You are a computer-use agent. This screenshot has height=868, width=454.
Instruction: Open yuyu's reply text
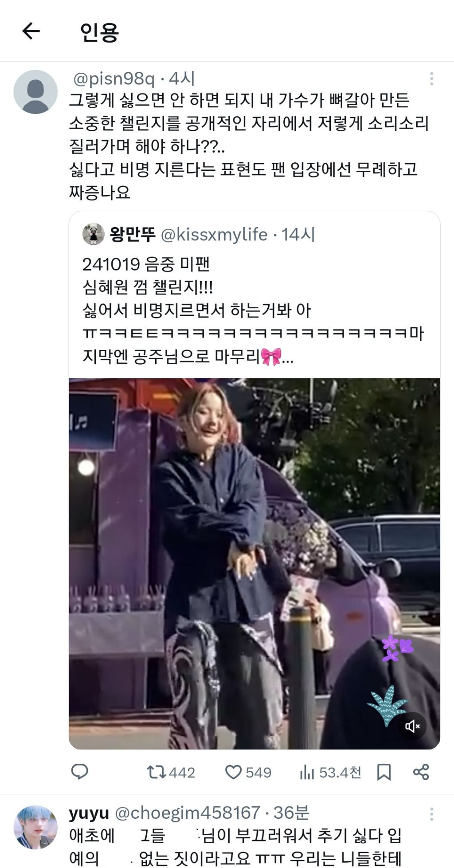coord(235,847)
